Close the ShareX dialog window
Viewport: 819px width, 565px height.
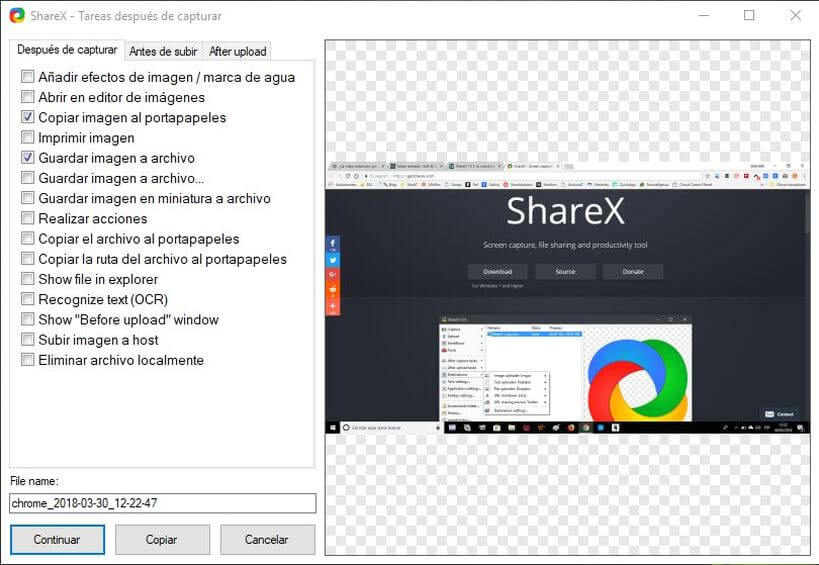click(x=795, y=16)
